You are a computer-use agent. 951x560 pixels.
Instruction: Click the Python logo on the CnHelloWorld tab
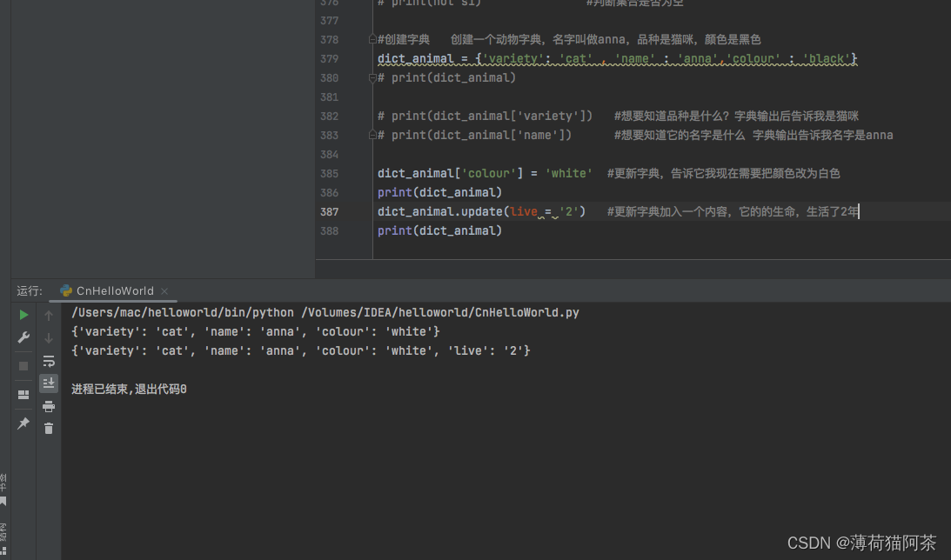point(64,290)
